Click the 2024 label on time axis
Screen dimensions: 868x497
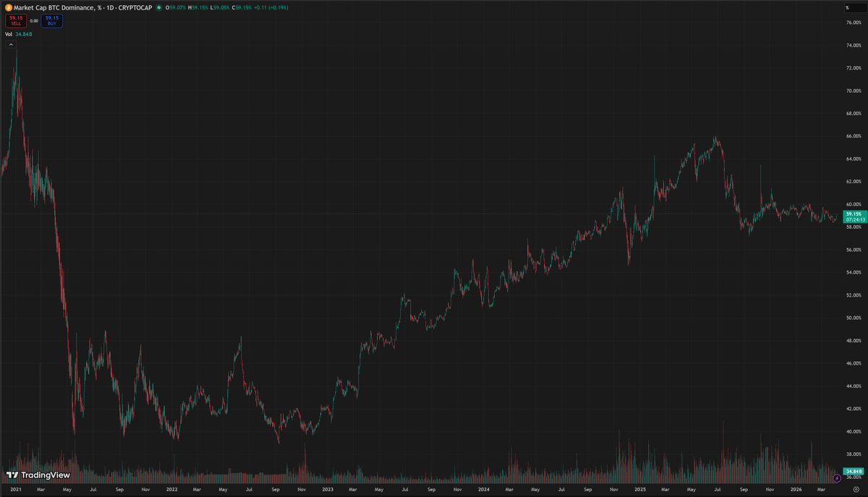[483, 490]
